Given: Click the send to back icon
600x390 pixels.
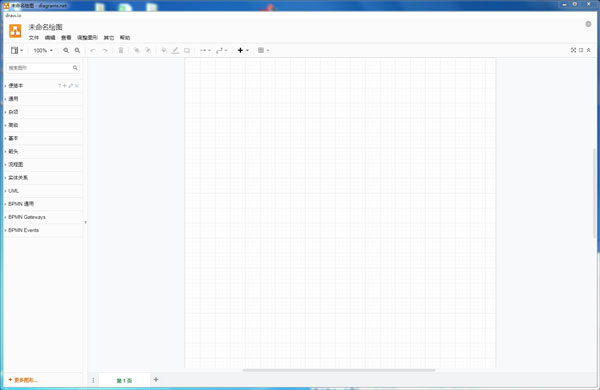Looking at the screenshot, I should point(148,50).
